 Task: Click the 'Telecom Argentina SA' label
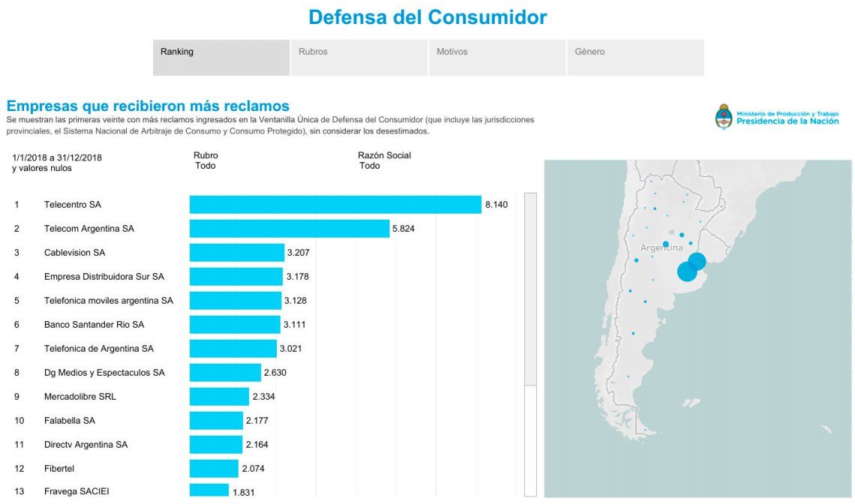pyautogui.click(x=89, y=229)
